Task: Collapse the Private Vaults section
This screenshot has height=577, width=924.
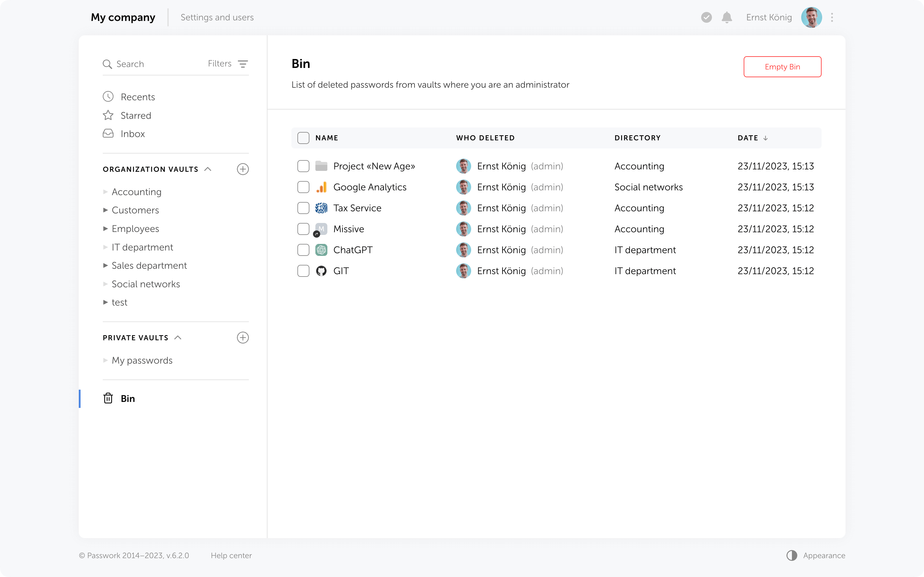Action: click(x=178, y=338)
